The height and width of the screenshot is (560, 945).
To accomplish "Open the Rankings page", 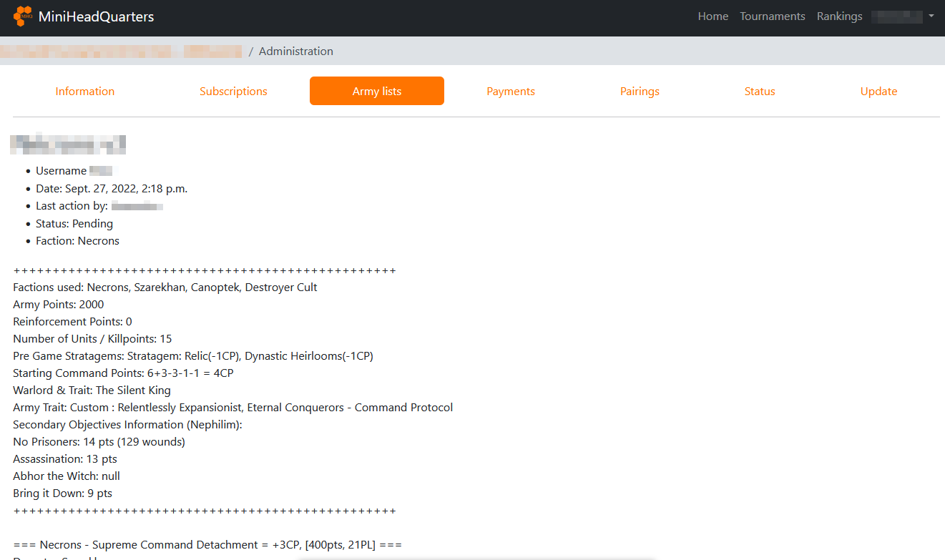I will pyautogui.click(x=839, y=16).
